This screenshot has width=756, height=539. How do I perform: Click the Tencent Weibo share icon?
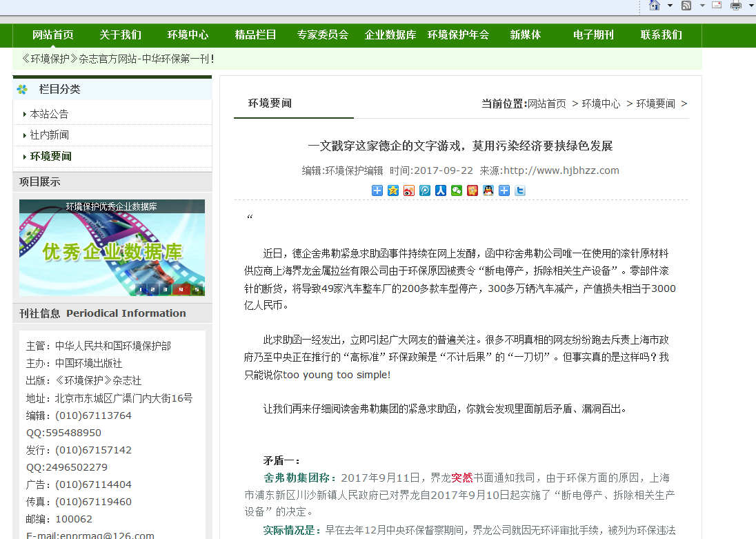tap(425, 190)
